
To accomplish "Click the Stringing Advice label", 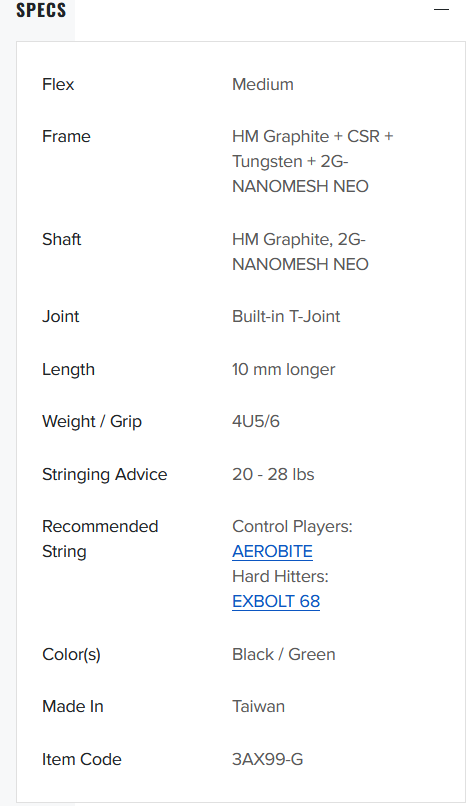I will 105,474.
